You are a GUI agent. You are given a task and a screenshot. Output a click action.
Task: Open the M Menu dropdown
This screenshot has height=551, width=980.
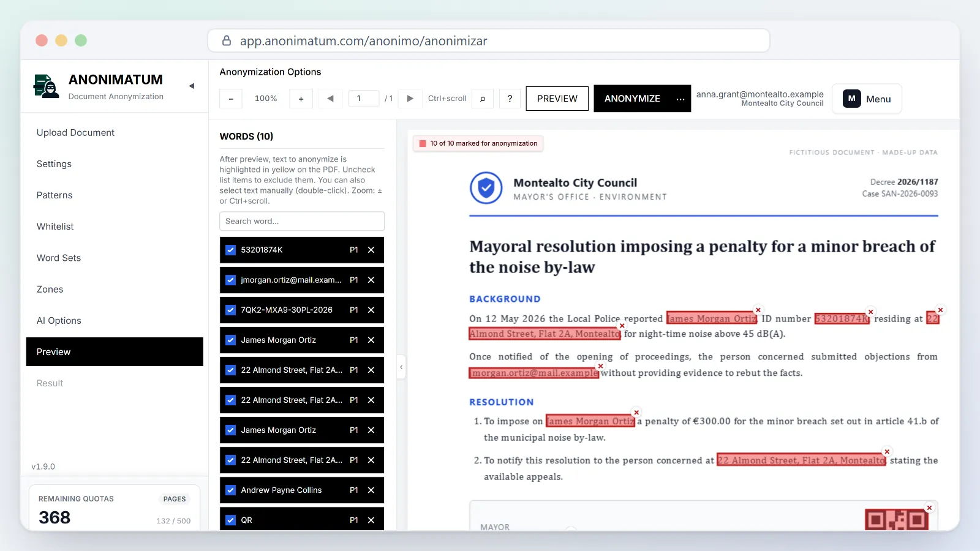[x=867, y=99]
